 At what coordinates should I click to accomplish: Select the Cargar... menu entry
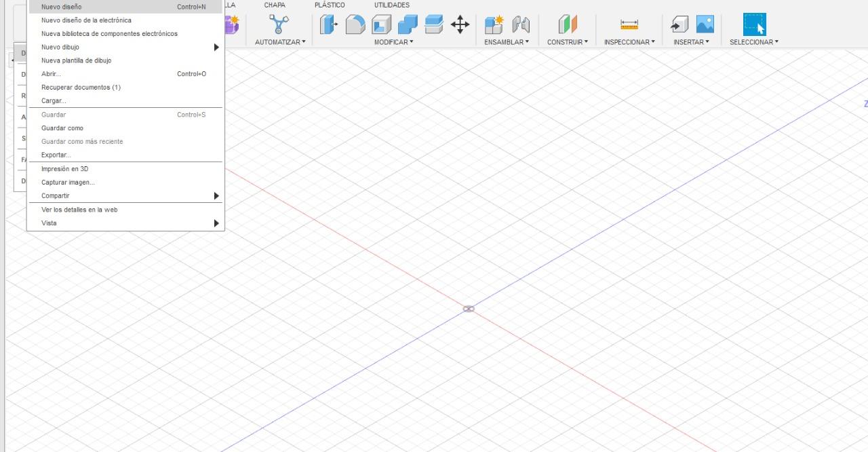[x=125, y=100]
